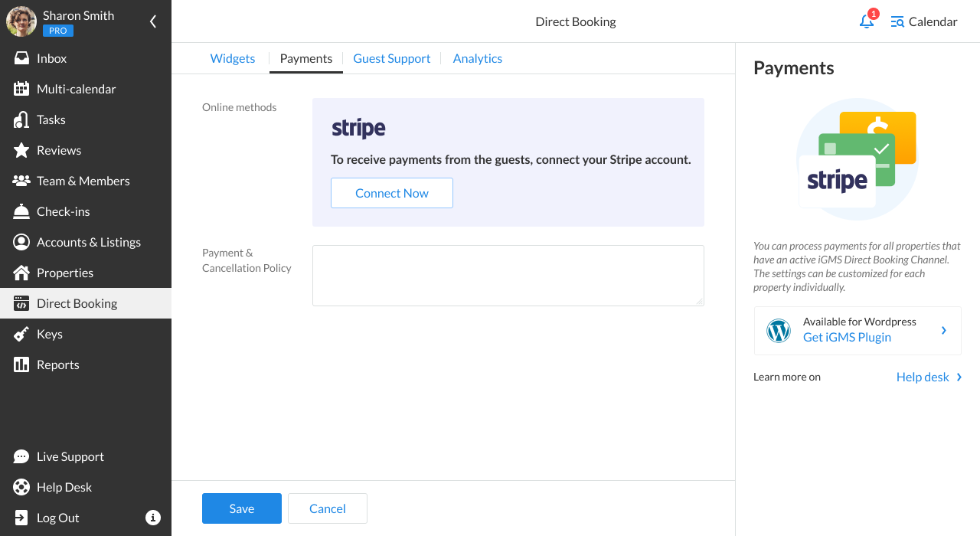
Task: Collapse the sidebar with the chevron arrow
Action: tap(153, 21)
